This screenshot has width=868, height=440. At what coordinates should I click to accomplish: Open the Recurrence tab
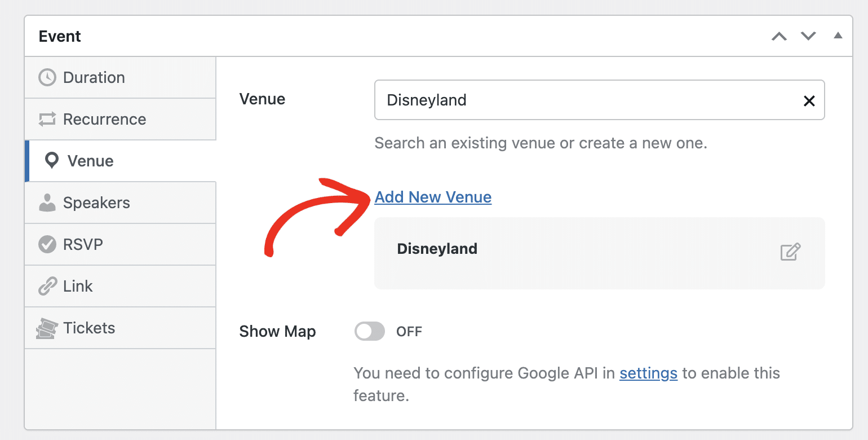pos(120,119)
